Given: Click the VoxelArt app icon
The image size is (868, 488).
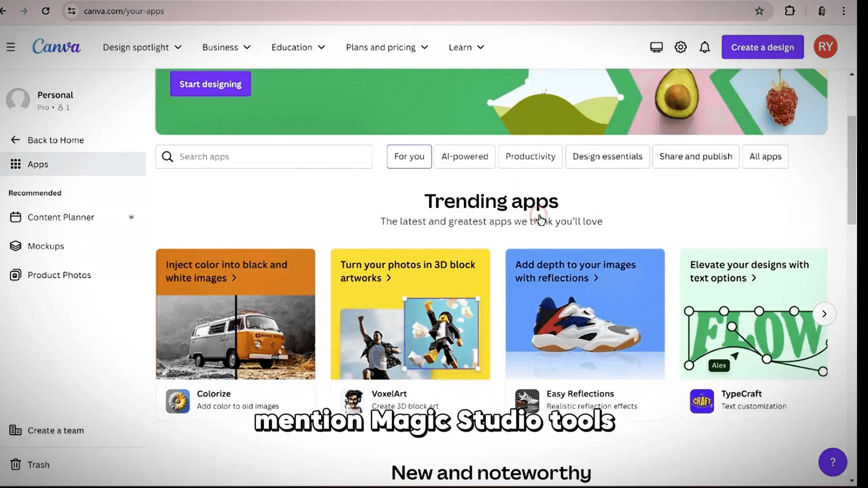Looking at the screenshot, I should coord(353,401).
